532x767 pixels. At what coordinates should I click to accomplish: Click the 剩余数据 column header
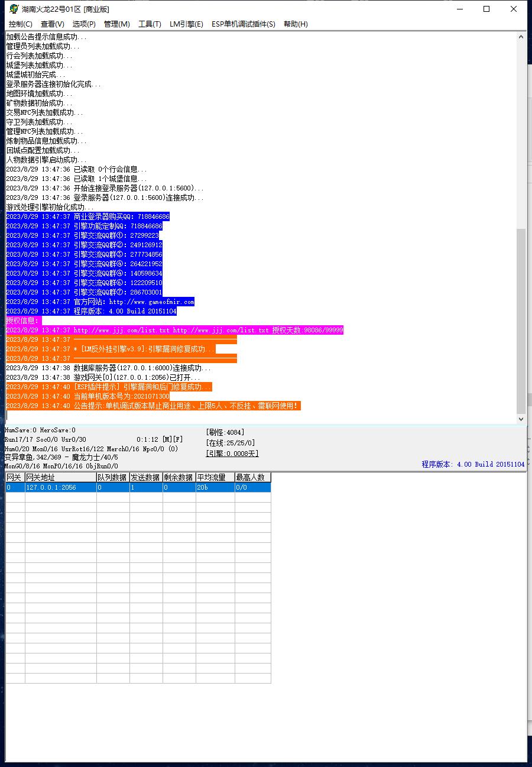(x=179, y=477)
